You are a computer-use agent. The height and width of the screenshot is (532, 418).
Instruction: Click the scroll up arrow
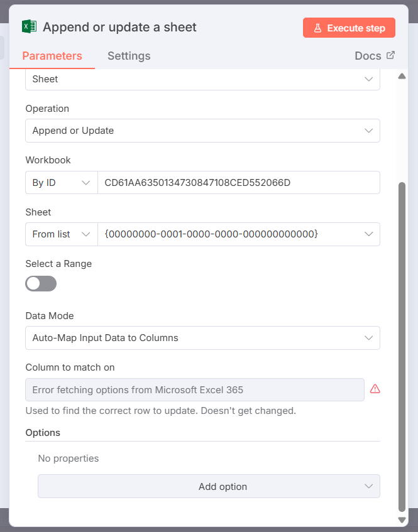click(x=402, y=77)
